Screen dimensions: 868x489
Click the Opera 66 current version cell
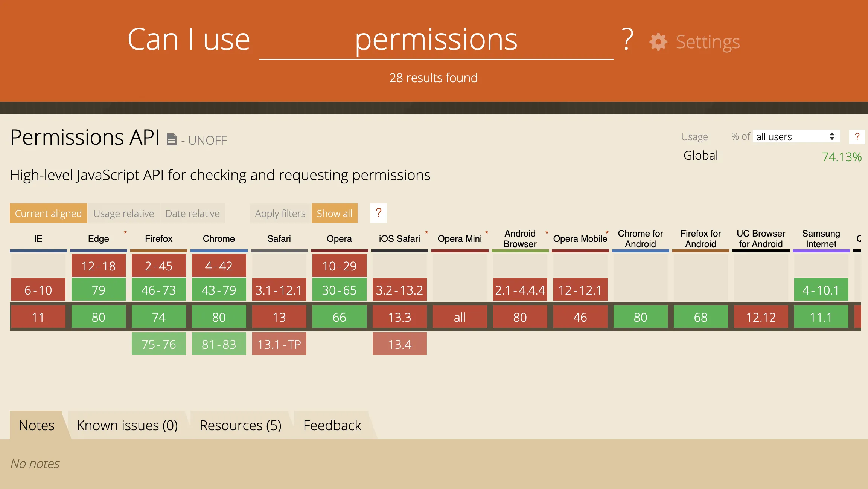coord(340,317)
